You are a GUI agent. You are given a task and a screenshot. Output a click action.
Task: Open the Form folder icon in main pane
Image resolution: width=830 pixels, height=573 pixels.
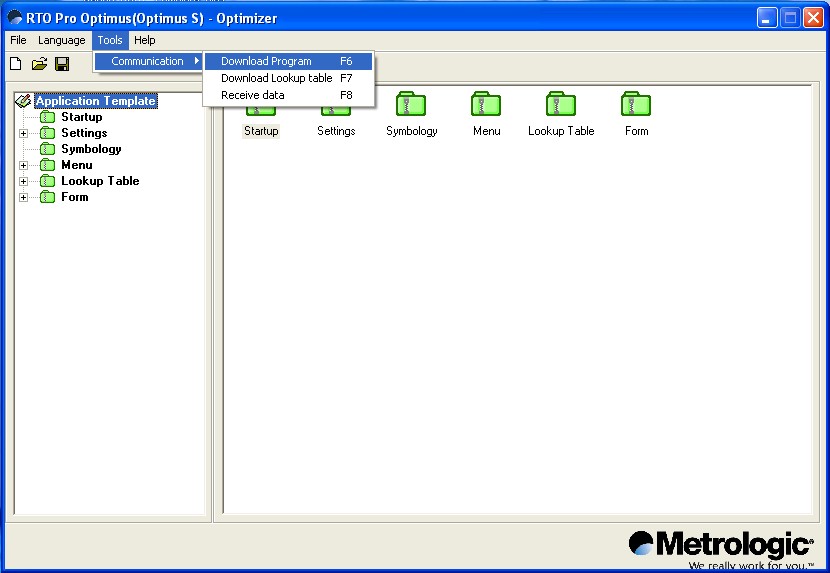click(x=636, y=106)
